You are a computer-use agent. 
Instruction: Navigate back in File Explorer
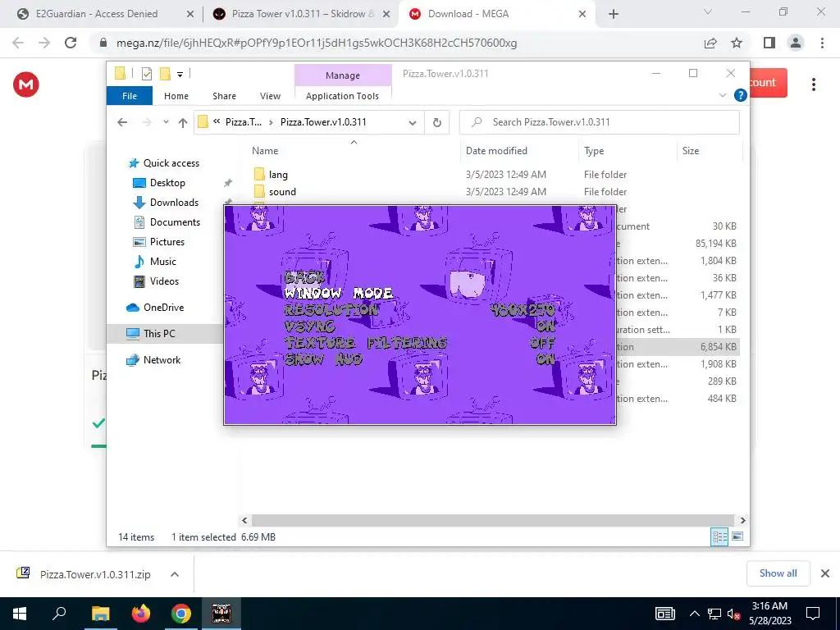tap(122, 123)
